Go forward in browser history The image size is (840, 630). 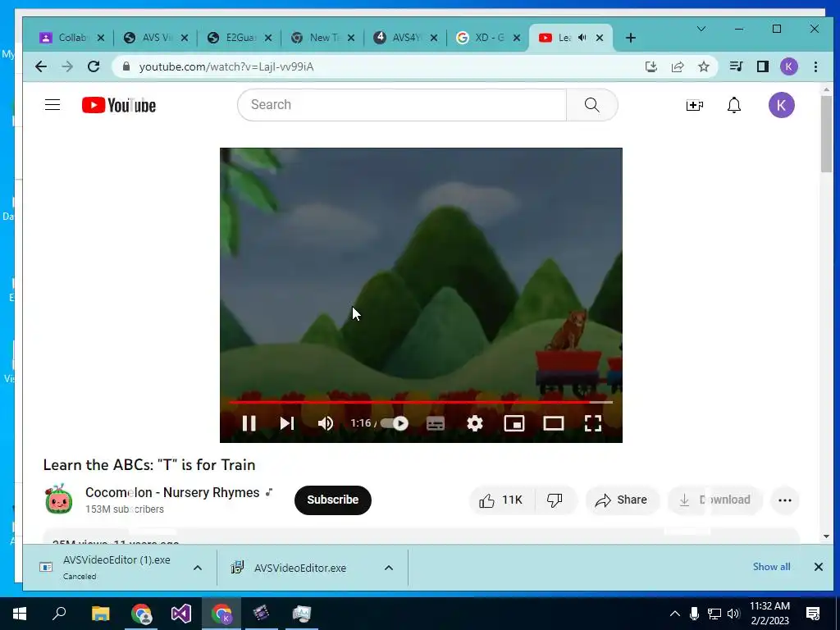pos(67,66)
